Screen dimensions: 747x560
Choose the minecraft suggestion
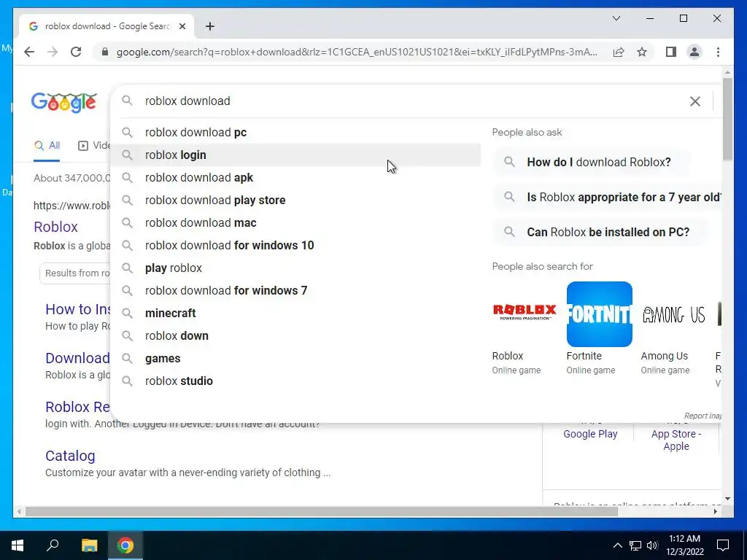tap(295, 314)
